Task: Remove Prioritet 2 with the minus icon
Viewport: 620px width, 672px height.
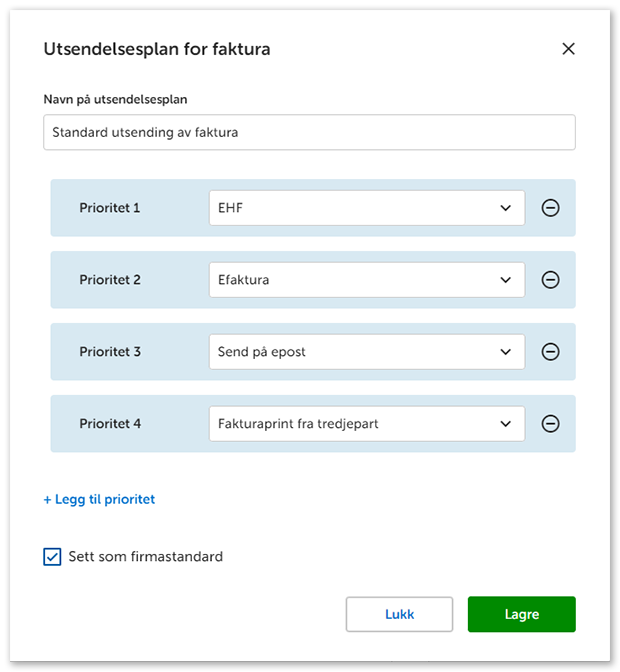Action: click(x=550, y=280)
